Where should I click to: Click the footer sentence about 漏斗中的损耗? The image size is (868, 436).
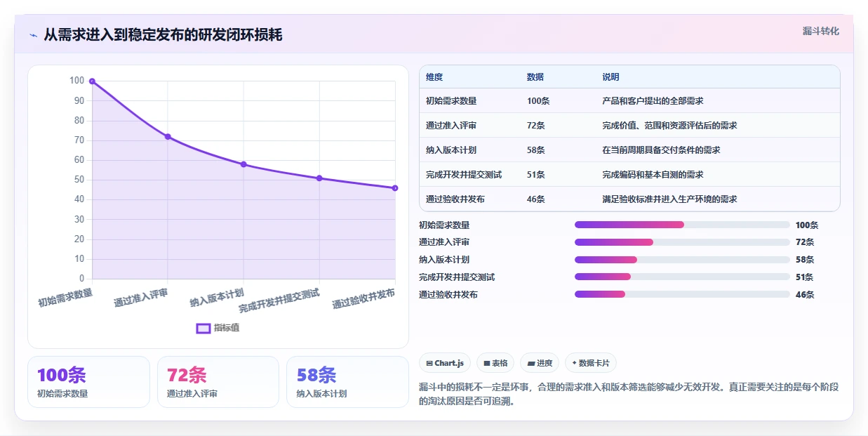tap(629, 395)
